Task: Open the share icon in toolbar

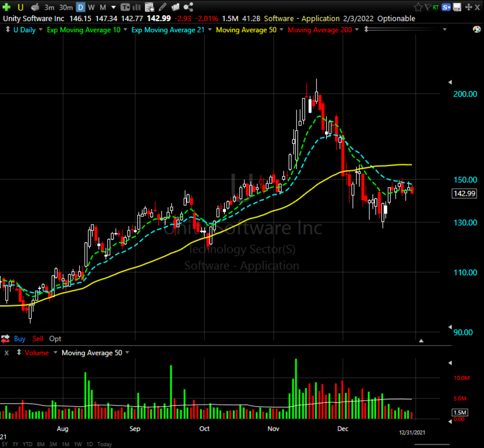Action: point(188,7)
